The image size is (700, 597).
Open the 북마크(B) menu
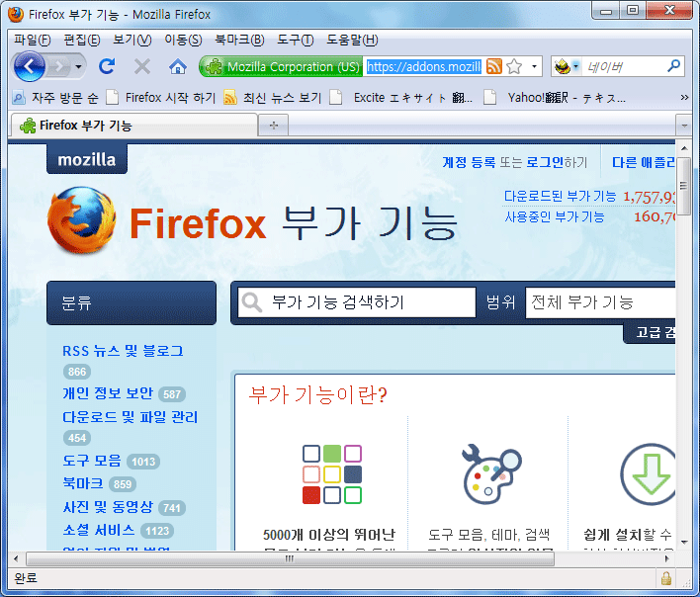pos(239,41)
